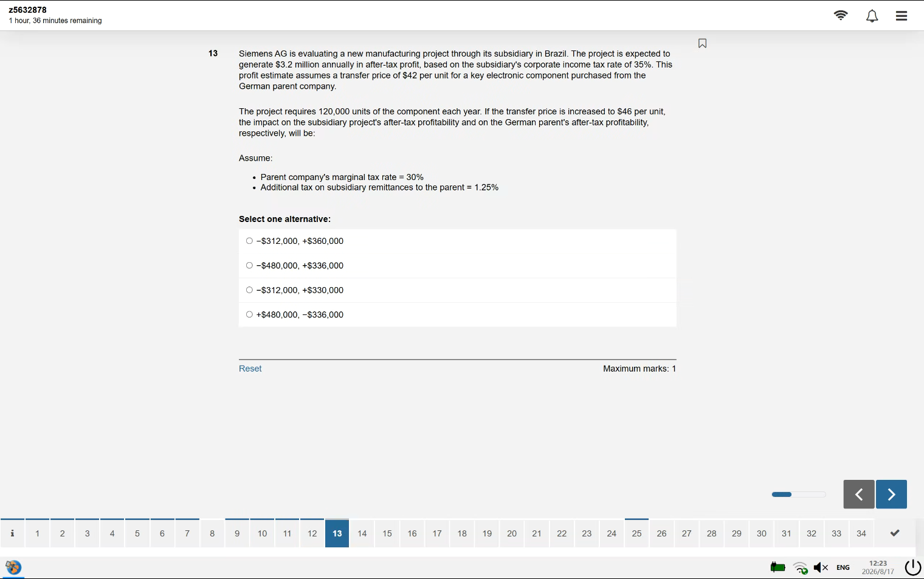Jump to question 34
Screen dimensions: 924x579
861,533
